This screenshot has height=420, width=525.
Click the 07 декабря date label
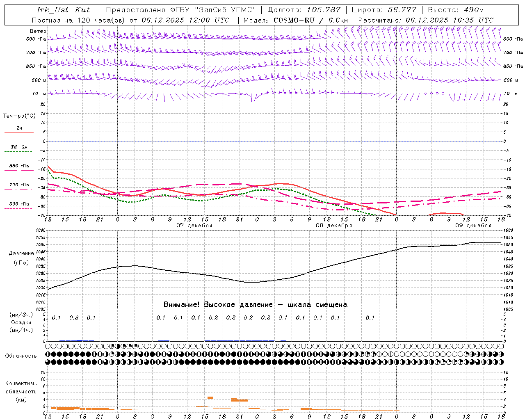[194, 226]
